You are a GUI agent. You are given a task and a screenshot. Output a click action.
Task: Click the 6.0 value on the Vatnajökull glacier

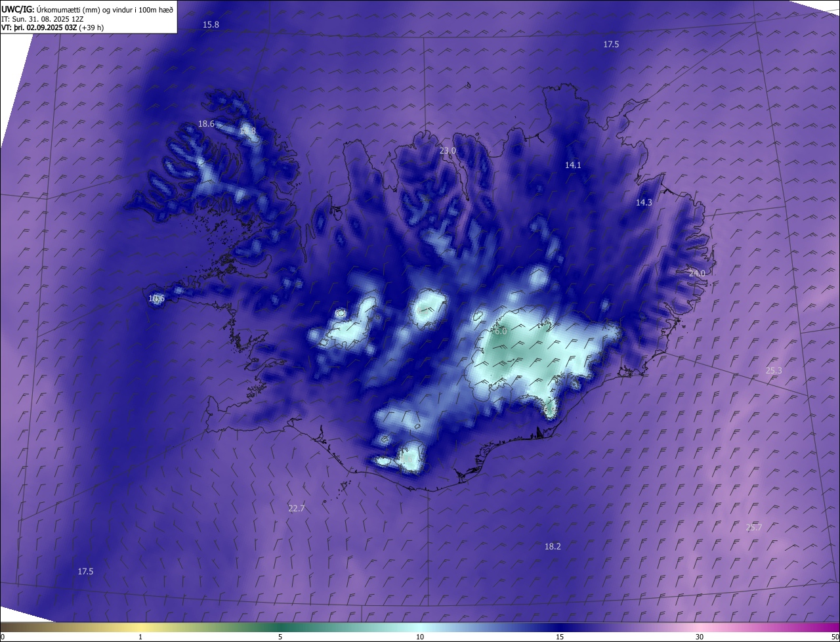coord(501,332)
